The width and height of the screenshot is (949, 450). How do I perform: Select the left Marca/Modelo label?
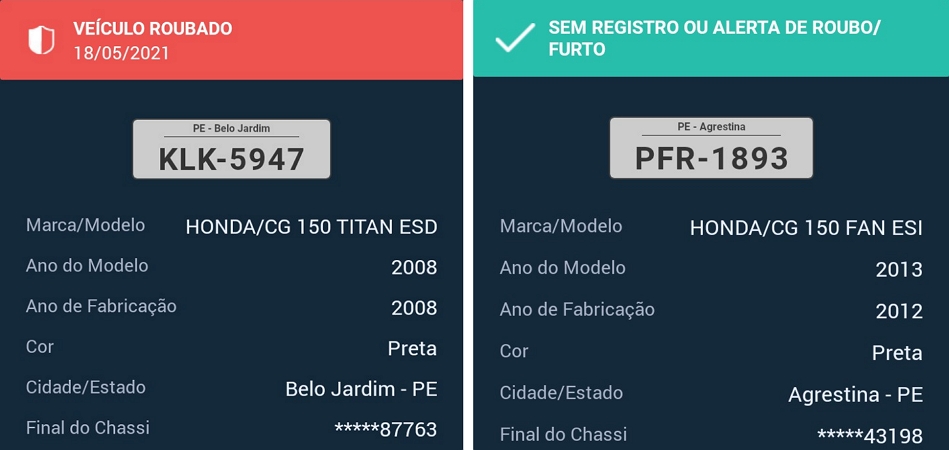[x=85, y=226]
